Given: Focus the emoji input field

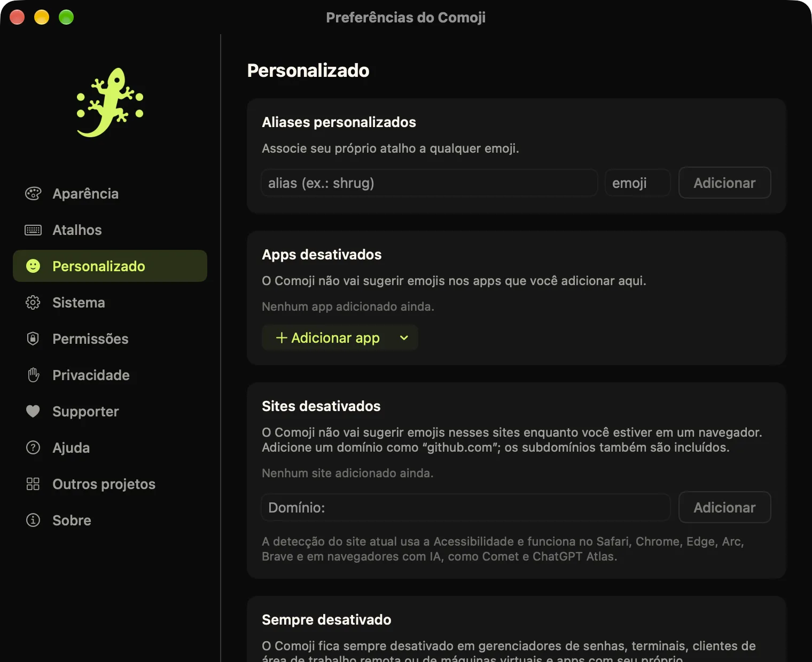Looking at the screenshot, I should tap(637, 183).
